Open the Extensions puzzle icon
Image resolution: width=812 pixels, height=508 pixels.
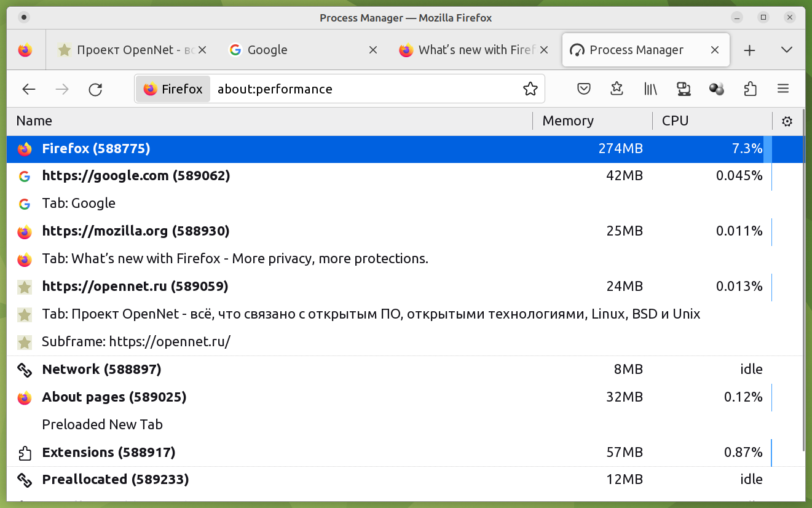click(x=750, y=89)
